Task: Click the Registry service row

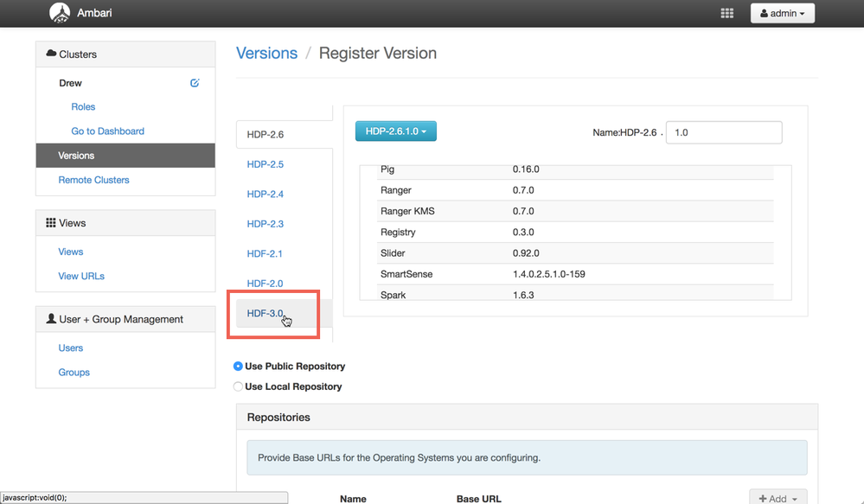Action: (576, 232)
